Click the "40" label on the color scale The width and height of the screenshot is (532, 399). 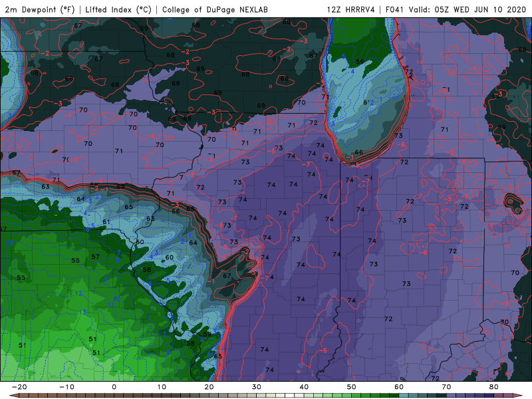tap(304, 387)
